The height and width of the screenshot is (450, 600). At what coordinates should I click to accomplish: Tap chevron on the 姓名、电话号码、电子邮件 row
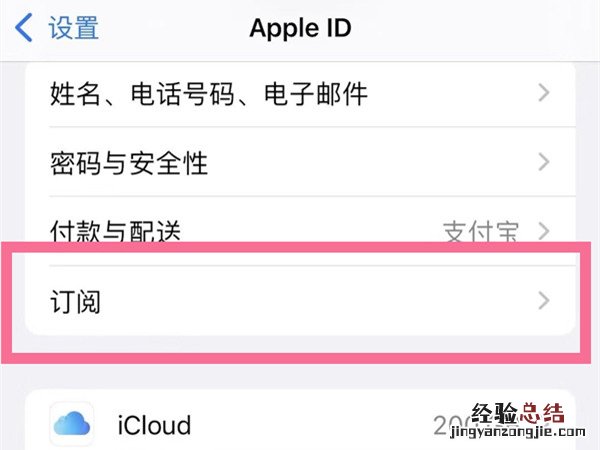pyautogui.click(x=544, y=94)
